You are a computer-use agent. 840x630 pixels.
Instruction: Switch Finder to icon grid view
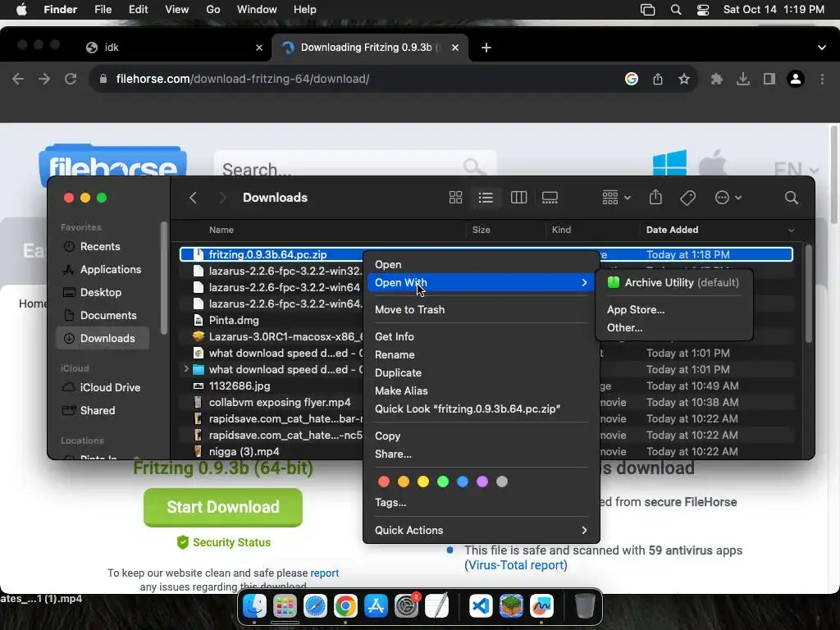[455, 198]
